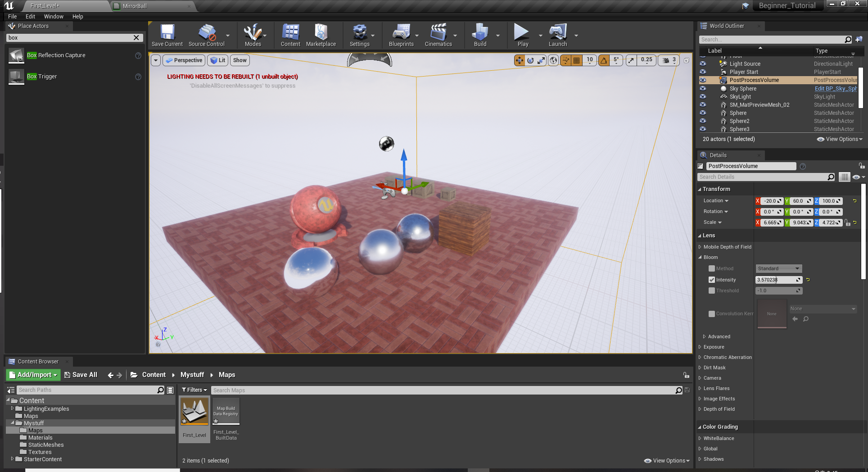Open the Settings toolbar icon
Image resolution: width=868 pixels, height=472 pixels.
[360, 35]
